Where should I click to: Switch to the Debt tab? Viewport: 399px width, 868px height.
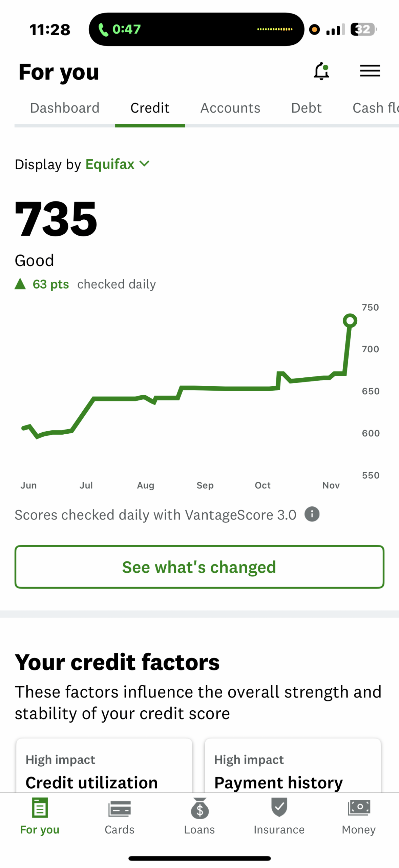pos(307,108)
